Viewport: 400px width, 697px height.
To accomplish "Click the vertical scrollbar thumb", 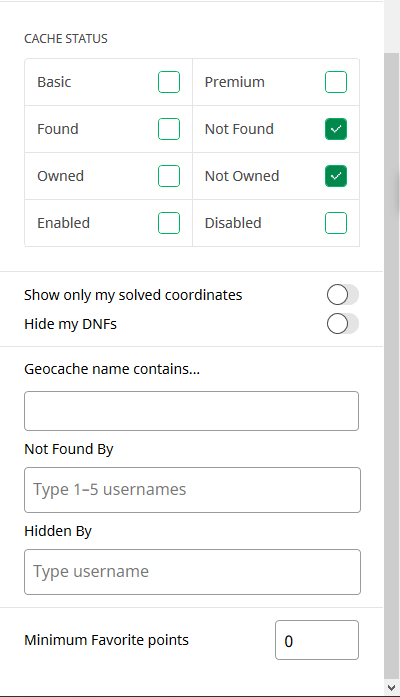I will pyautogui.click(x=392, y=366).
